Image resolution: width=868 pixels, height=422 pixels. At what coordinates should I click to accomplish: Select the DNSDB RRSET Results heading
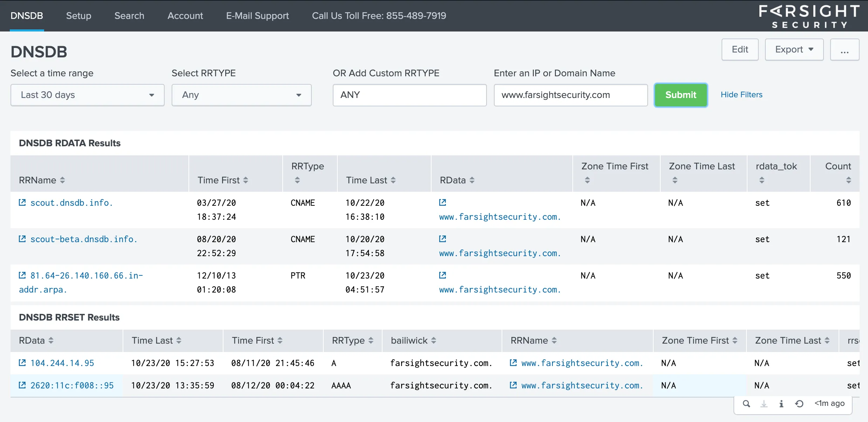[69, 317]
